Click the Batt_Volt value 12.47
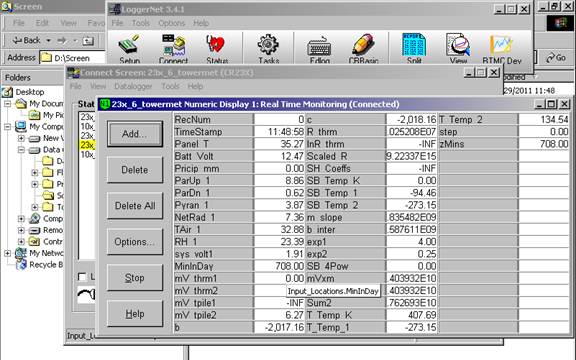Image resolution: width=576 pixels, height=360 pixels. pyautogui.click(x=279, y=156)
